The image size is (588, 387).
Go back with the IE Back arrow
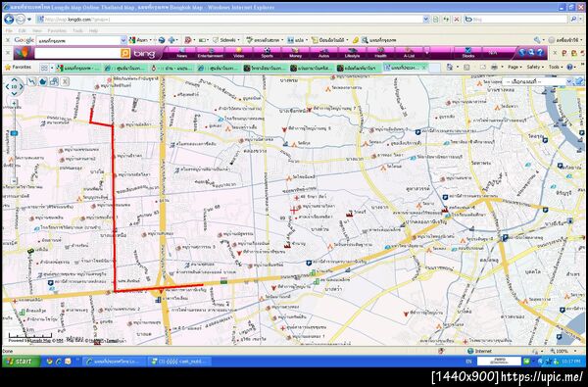(9, 20)
